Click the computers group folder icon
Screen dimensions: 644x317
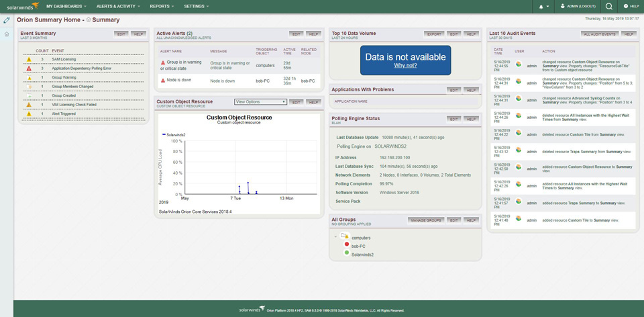[x=344, y=236]
